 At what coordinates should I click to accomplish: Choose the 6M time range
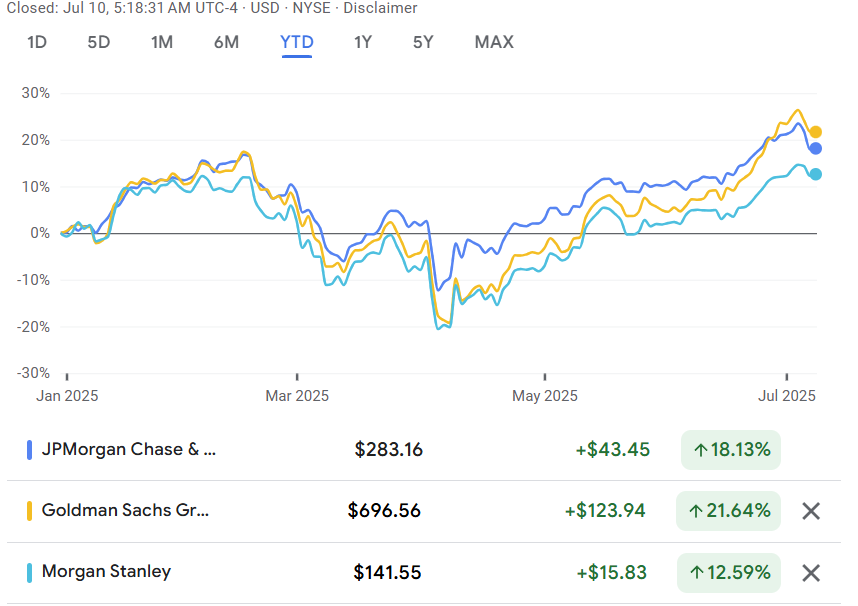[x=226, y=42]
